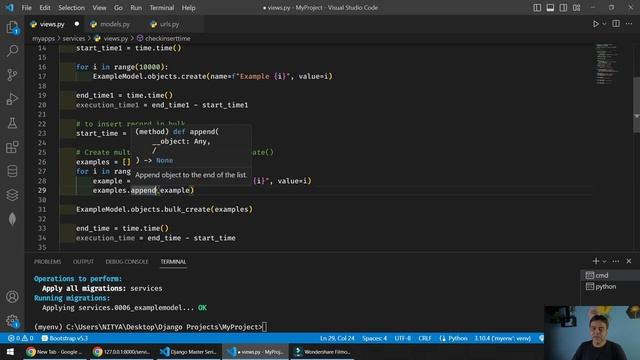Open the View menu

[x=99, y=8]
